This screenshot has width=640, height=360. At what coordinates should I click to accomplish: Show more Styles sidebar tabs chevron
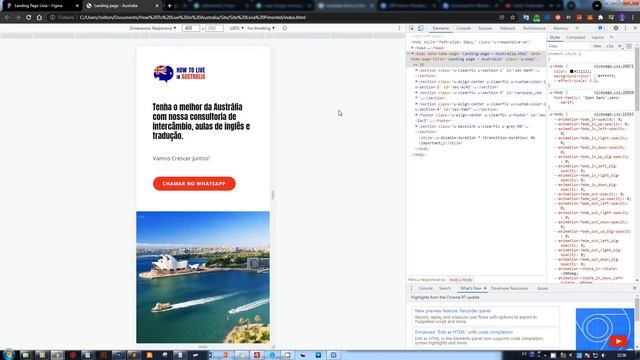611,37
